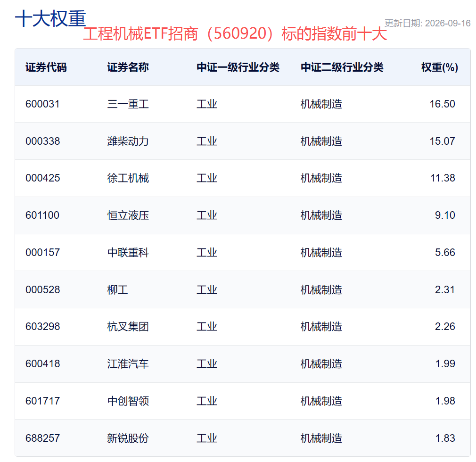Click 机械制造 in the 江淮汽车 row
Image resolution: width=476 pixels, height=462 pixels.
(321, 364)
